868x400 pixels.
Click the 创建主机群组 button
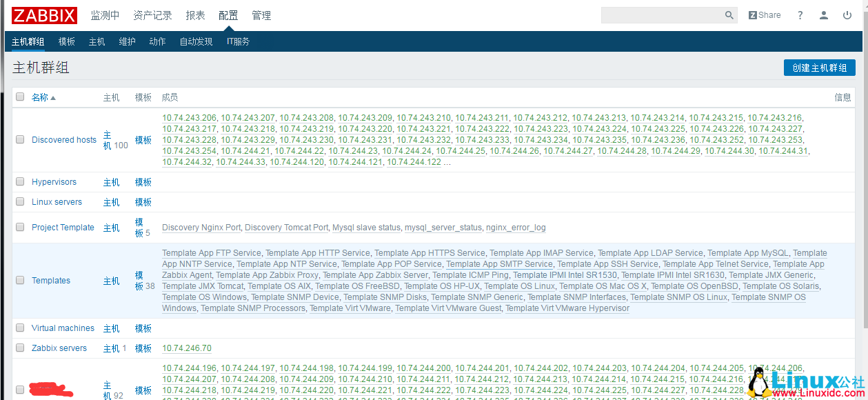click(x=819, y=68)
